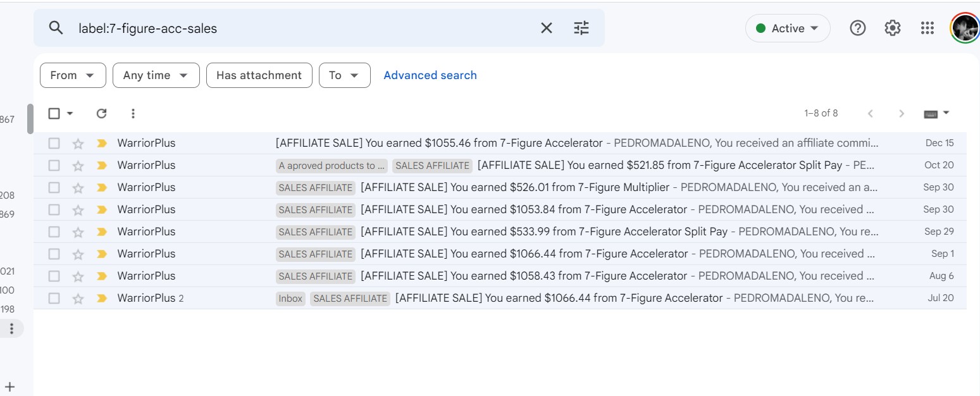Open the account profile avatar
Screen dimensions: 980x396
(x=964, y=28)
